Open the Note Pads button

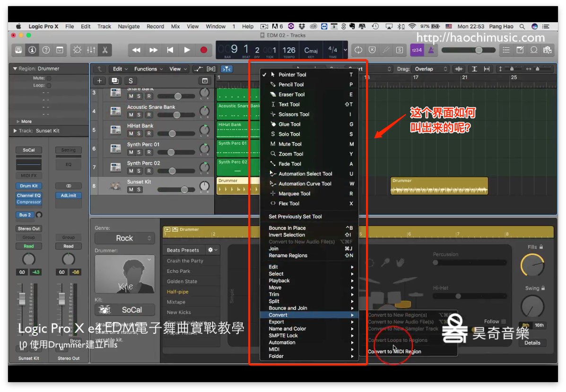[x=520, y=50]
